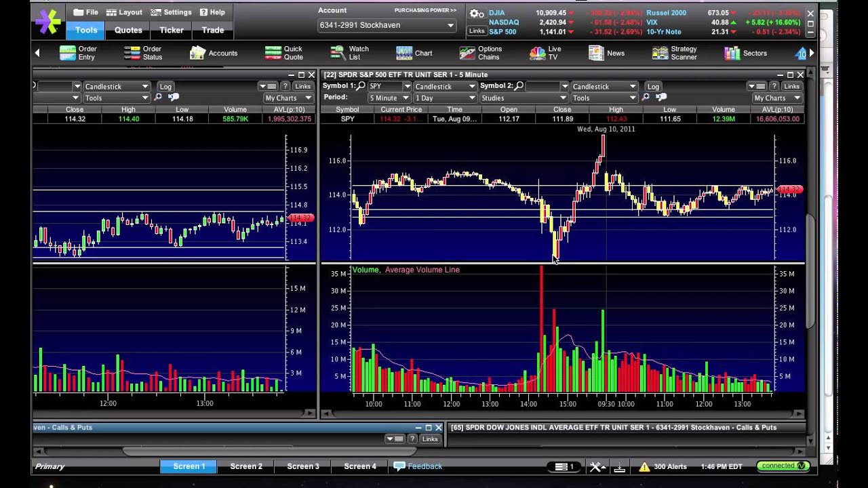The width and height of the screenshot is (868, 488).
Task: Launch the Quick Quote tool
Action: click(283, 53)
